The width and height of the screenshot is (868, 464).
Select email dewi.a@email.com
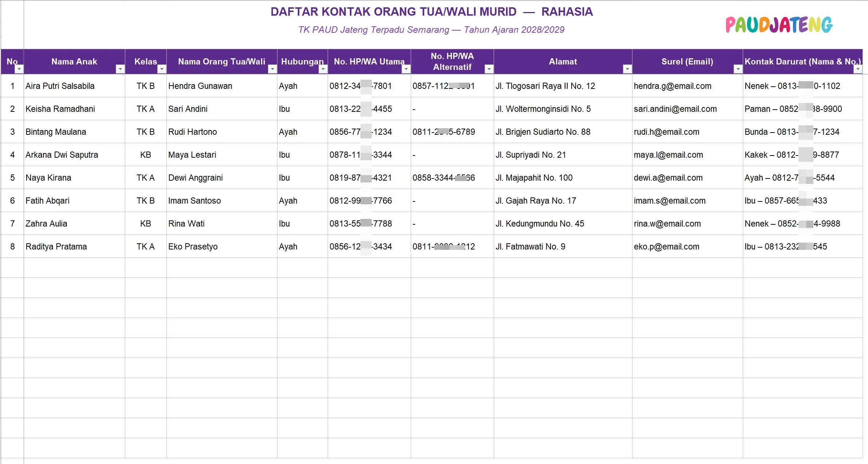pos(687,178)
